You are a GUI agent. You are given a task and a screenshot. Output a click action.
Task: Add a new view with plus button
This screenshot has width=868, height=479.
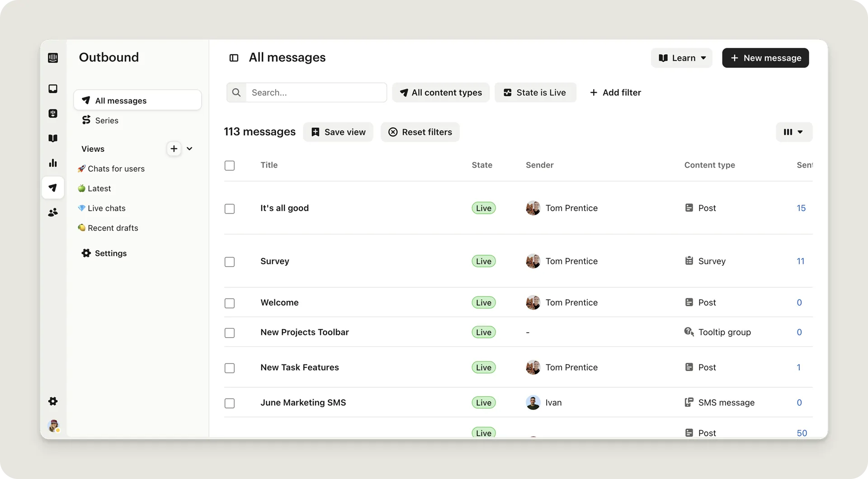pos(174,149)
